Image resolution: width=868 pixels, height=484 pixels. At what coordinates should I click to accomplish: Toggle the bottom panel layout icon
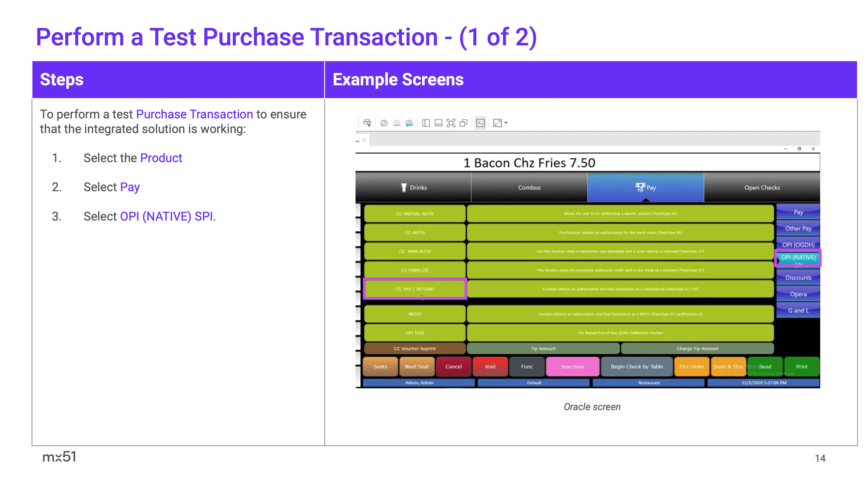438,123
